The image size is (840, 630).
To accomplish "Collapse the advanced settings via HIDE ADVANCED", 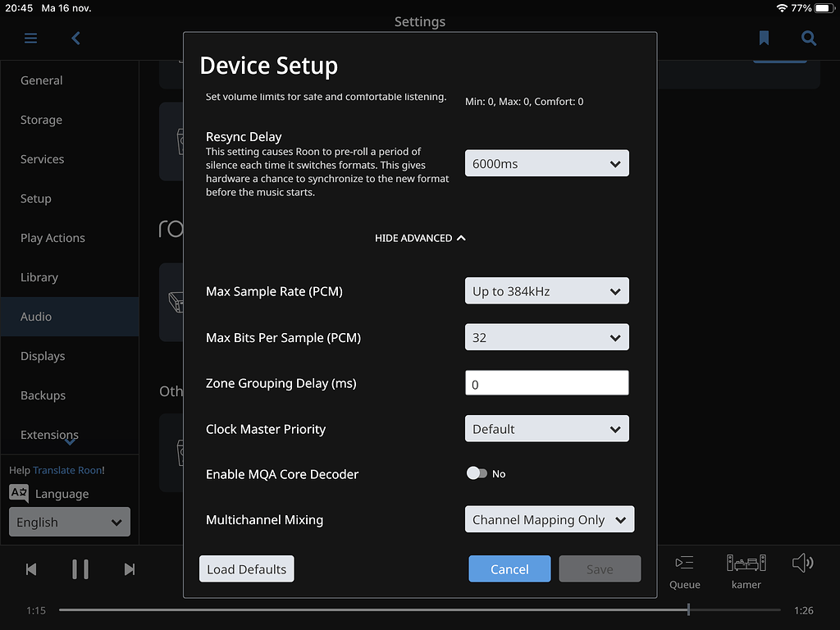I will (420, 238).
